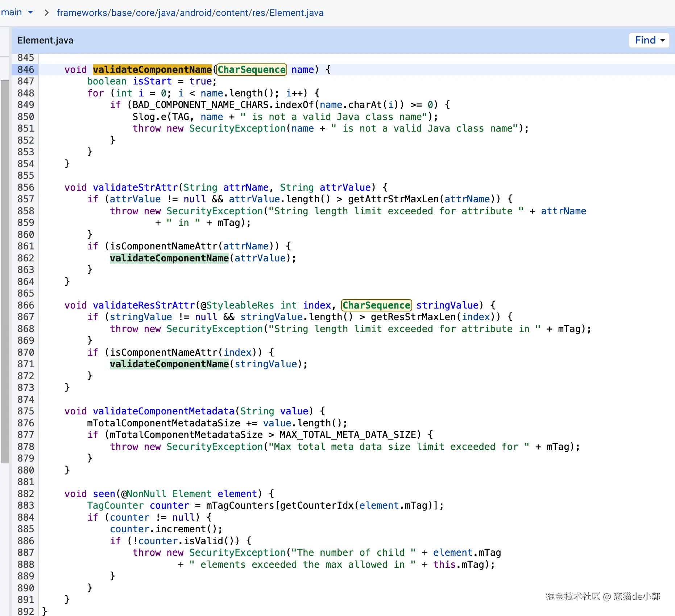The width and height of the screenshot is (675, 616).
Task: Go to "base" in the breadcrumb path
Action: [x=122, y=13]
